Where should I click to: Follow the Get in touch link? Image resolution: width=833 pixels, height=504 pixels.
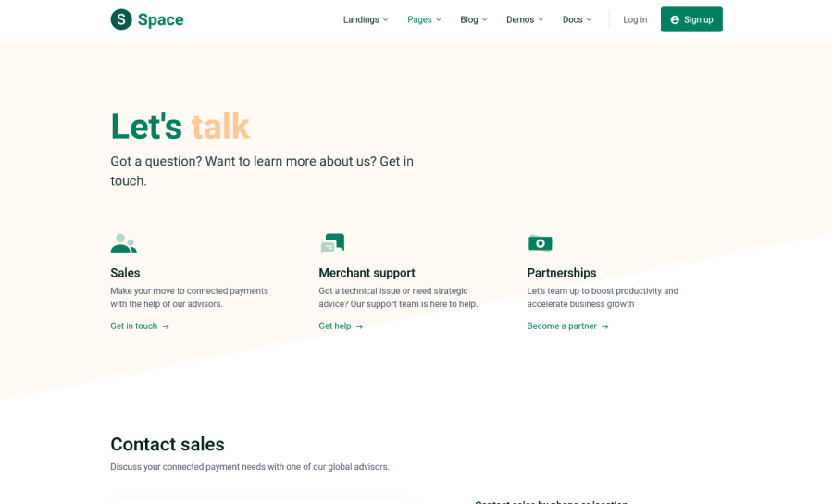coord(134,326)
